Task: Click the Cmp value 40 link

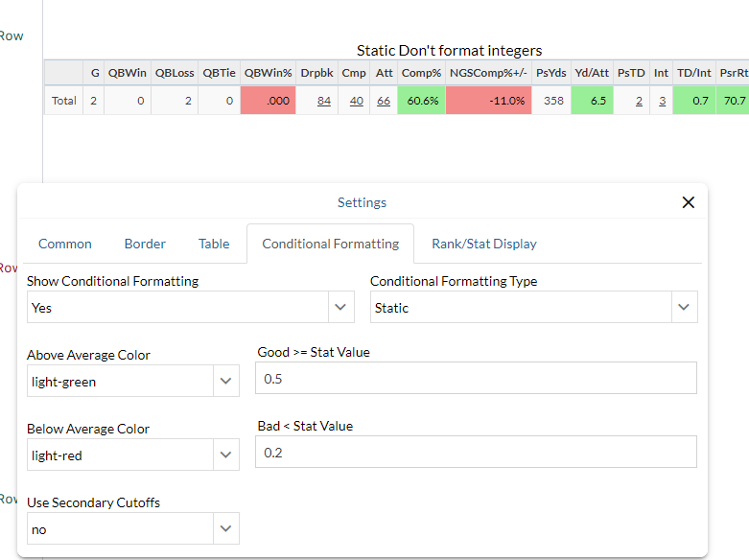Action: point(356,101)
